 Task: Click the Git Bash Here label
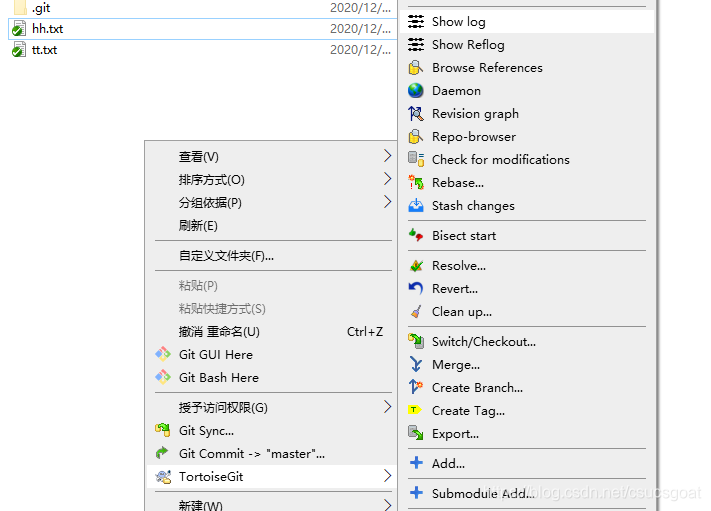pos(219,378)
